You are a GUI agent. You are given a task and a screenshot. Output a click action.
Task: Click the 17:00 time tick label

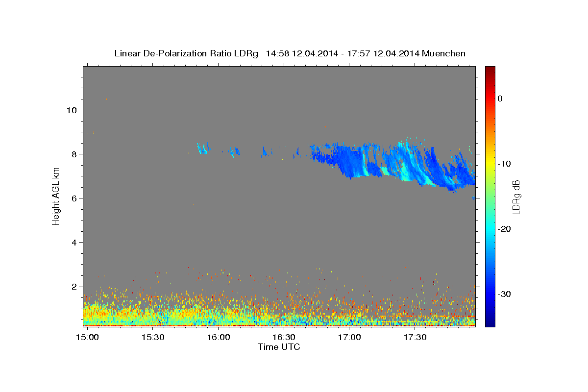tap(349, 338)
